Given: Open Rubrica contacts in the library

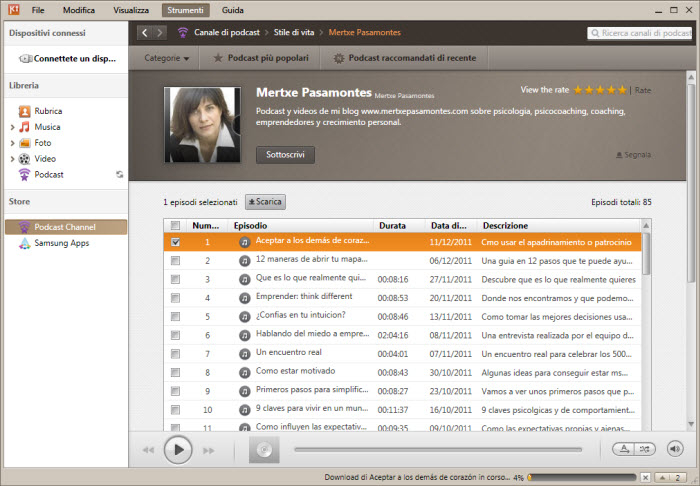Looking at the screenshot, I should coord(47,111).
